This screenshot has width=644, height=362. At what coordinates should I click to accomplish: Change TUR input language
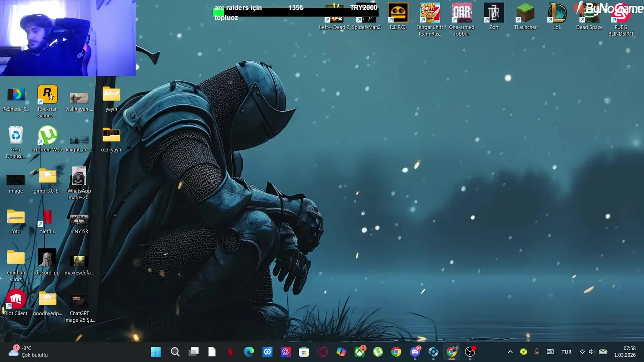(567, 352)
